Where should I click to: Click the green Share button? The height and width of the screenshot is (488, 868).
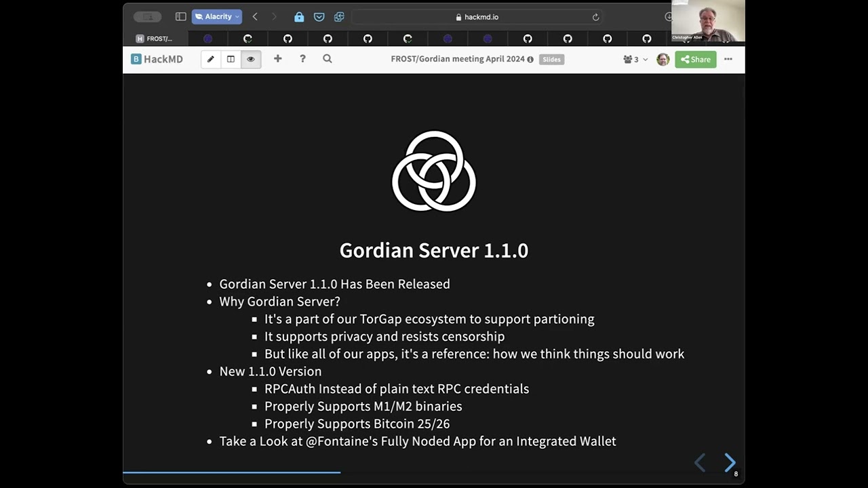[x=696, y=60]
